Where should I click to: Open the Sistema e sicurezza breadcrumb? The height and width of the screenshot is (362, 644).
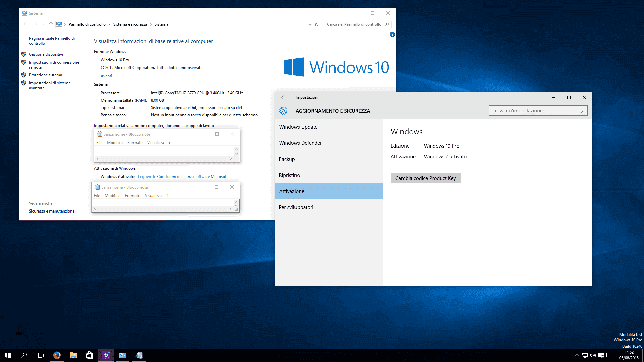click(x=130, y=24)
